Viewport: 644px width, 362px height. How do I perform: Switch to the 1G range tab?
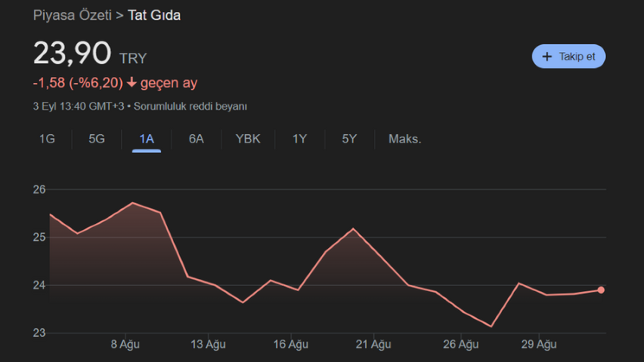[x=47, y=139]
